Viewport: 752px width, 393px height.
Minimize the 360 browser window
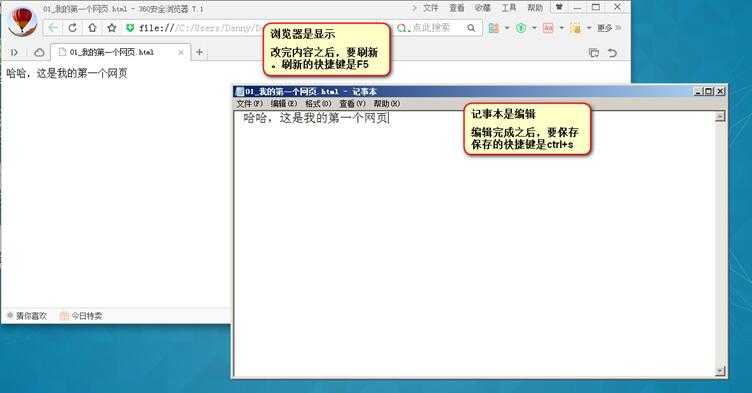pos(577,7)
